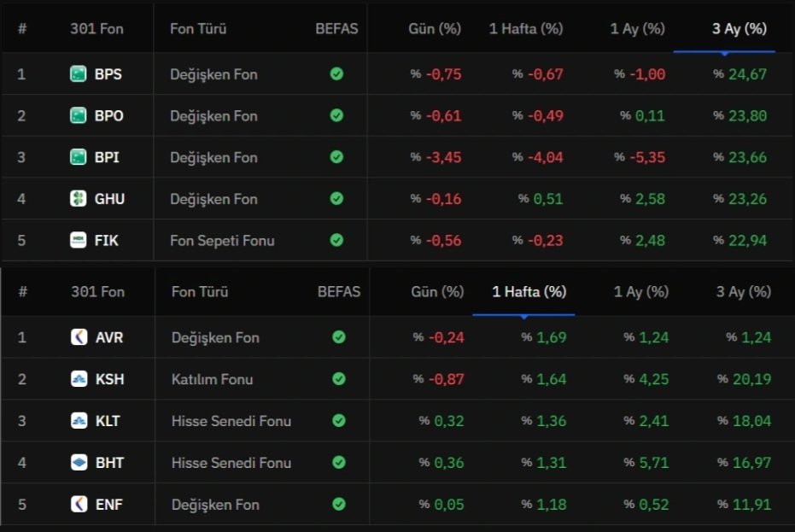Image resolution: width=795 pixels, height=532 pixels.
Task: Click the 0,32 daily value for KLT
Action: pyautogui.click(x=448, y=421)
